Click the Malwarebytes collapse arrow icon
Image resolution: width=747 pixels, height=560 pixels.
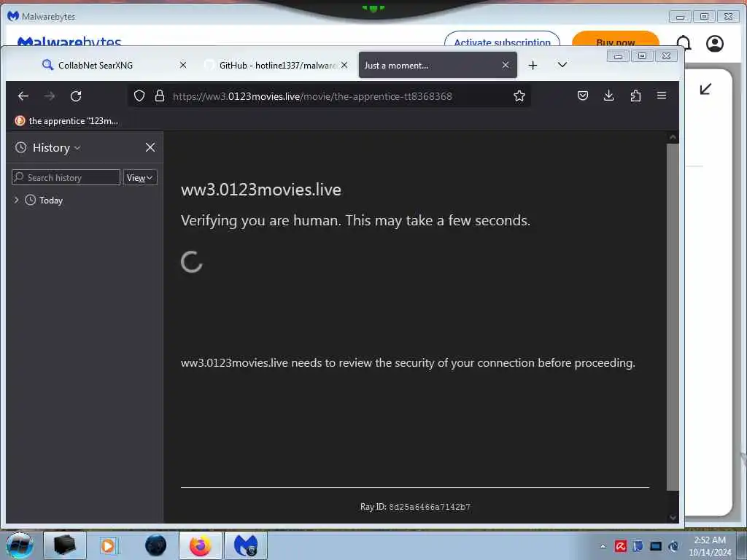[705, 89]
